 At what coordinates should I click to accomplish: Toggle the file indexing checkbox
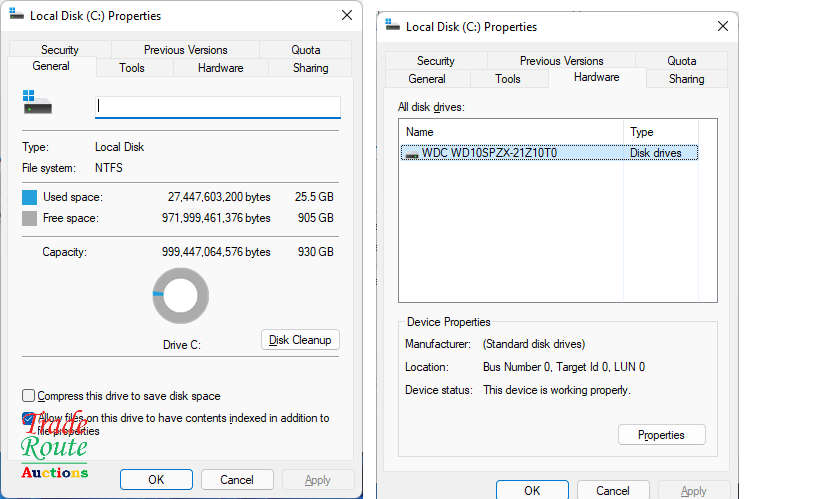29,418
